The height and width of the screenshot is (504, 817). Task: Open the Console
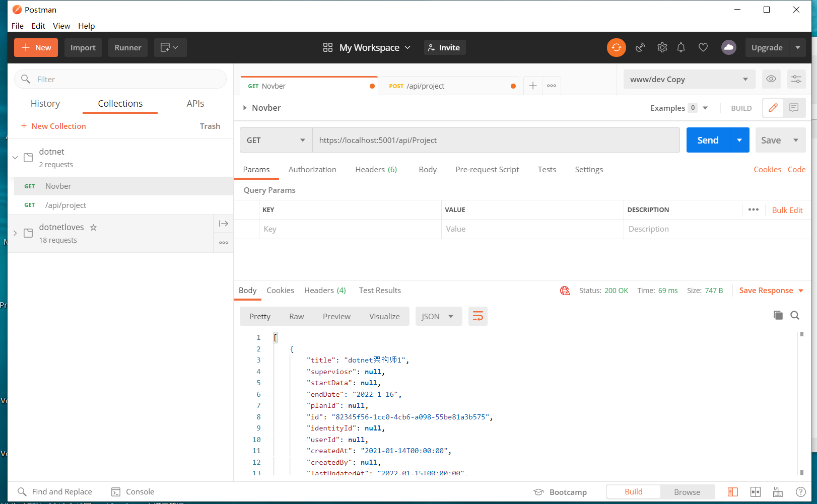pos(133,492)
